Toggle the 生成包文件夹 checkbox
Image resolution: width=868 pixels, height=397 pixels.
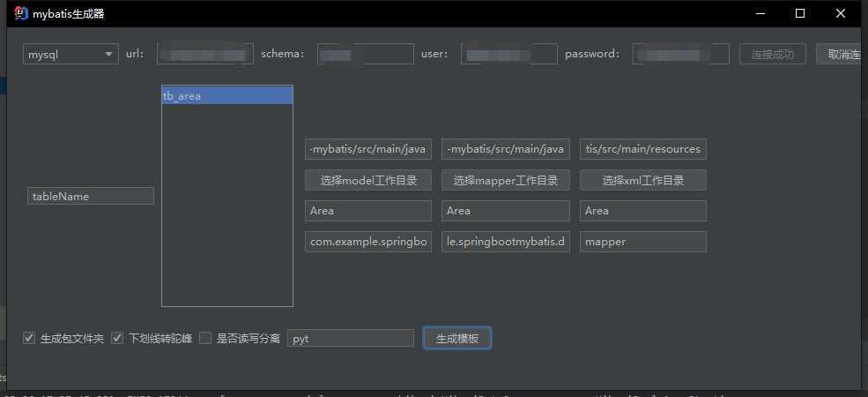(x=29, y=338)
